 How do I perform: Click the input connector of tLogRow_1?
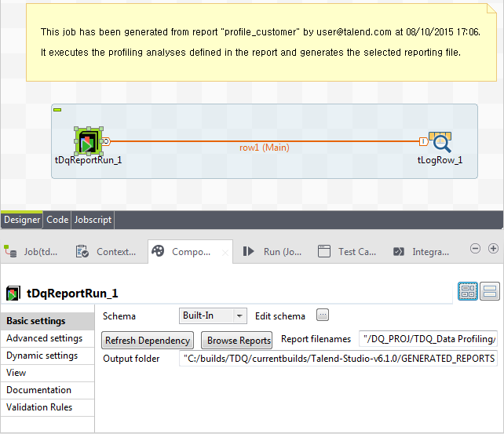(423, 141)
